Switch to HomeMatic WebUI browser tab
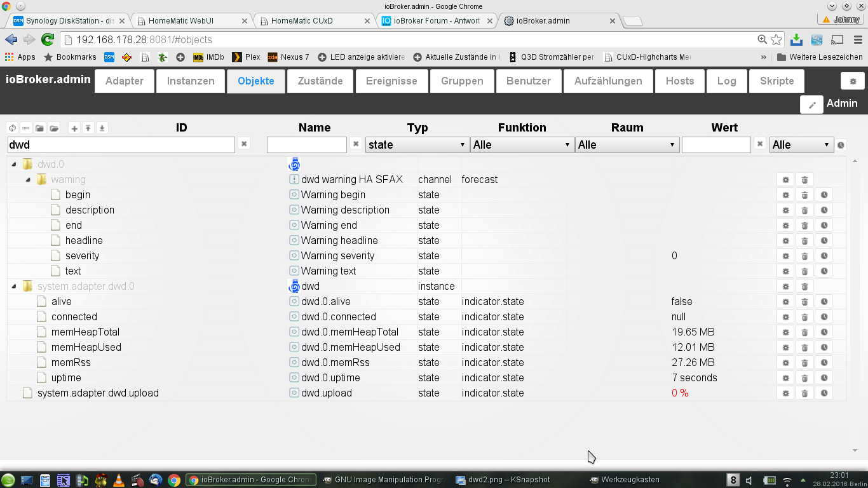868x488 pixels. (189, 20)
